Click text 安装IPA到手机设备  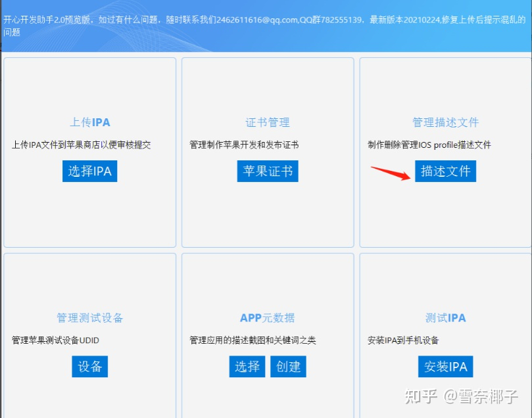pyautogui.click(x=403, y=340)
